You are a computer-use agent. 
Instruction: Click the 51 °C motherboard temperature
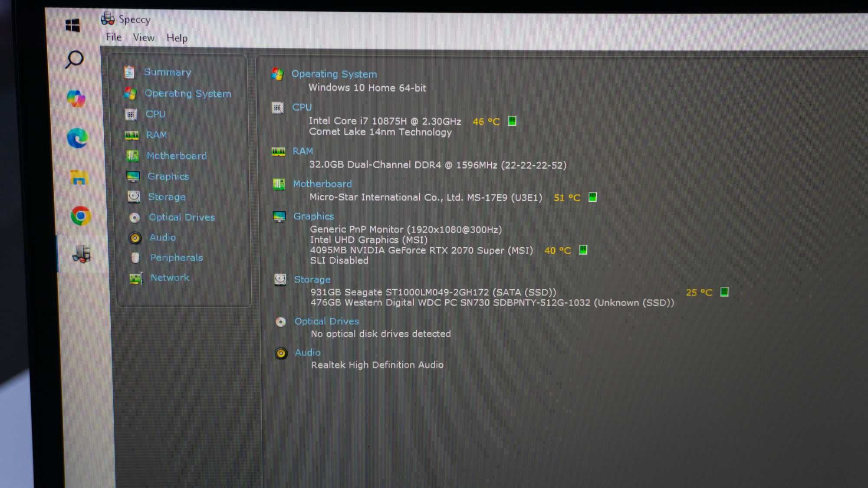pos(567,198)
